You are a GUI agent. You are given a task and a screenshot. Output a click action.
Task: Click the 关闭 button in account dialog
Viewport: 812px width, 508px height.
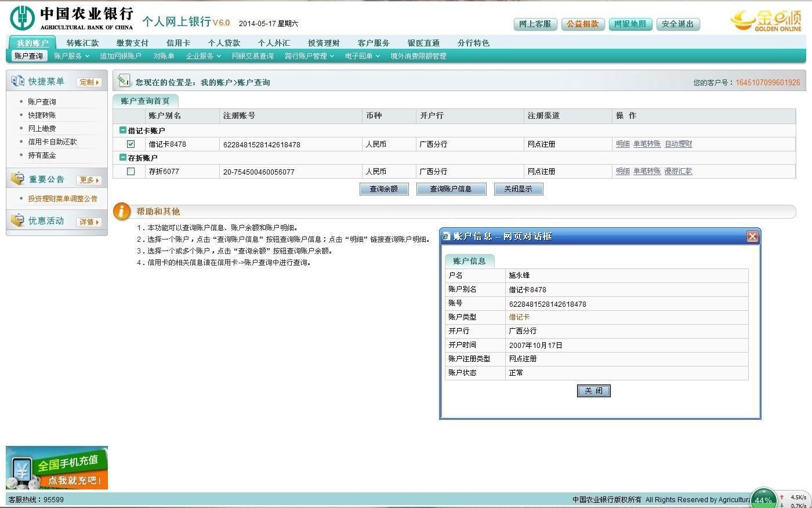(x=593, y=391)
